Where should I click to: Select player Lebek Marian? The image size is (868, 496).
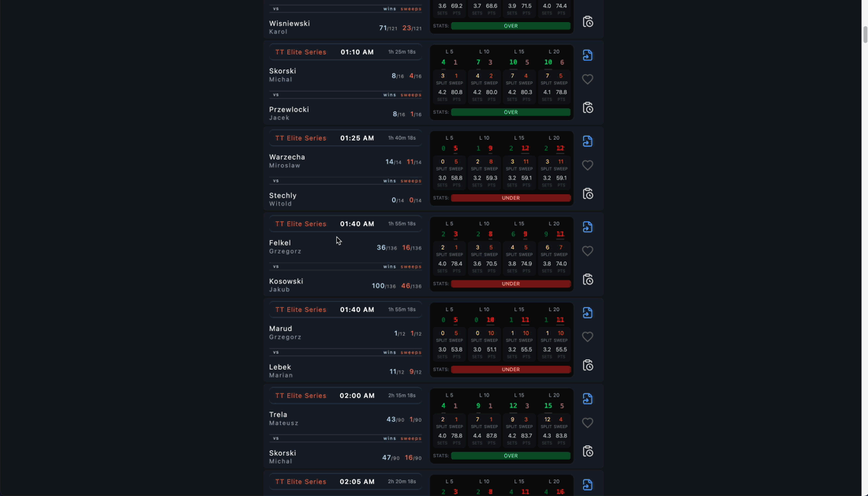(x=281, y=370)
